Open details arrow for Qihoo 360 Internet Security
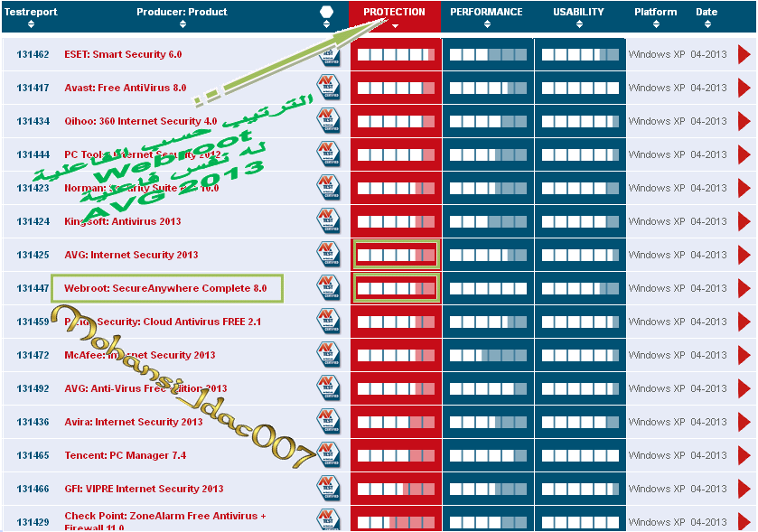 pos(744,121)
